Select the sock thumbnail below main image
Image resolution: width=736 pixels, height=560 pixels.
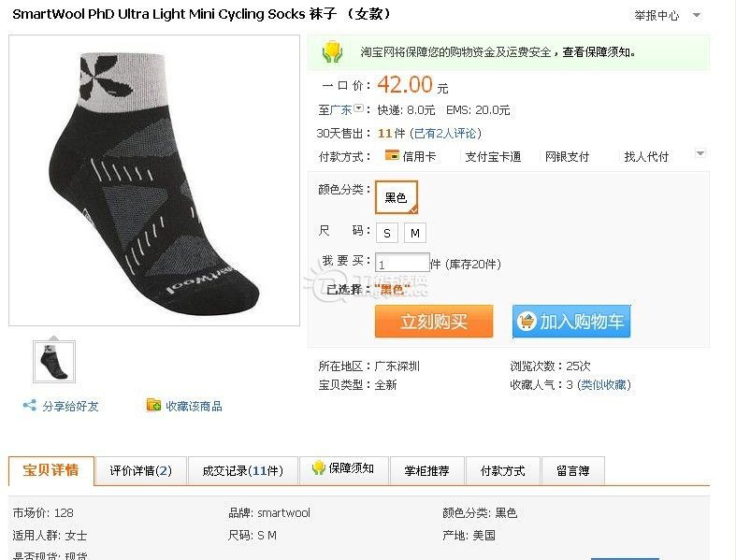54,362
